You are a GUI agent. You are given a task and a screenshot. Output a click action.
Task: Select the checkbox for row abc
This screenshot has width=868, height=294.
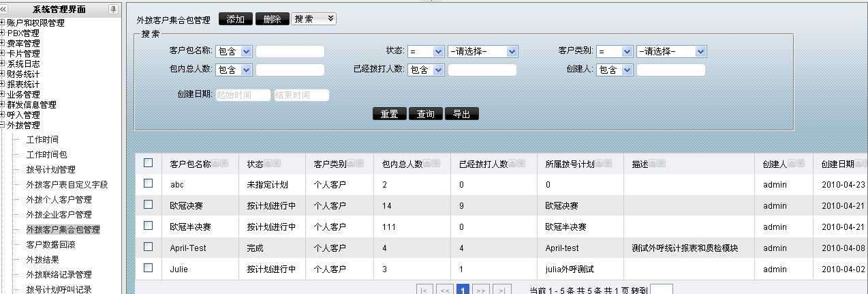149,184
